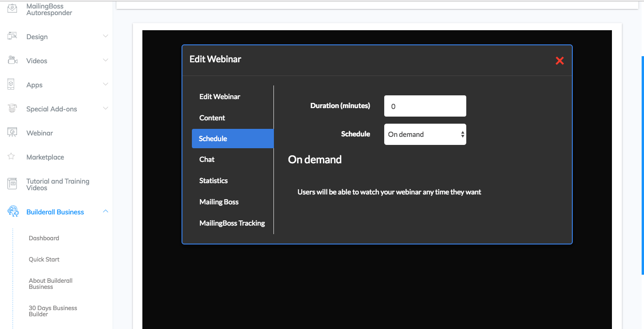This screenshot has width=644, height=329.
Task: Expand the Videos menu chevron
Action: click(106, 60)
